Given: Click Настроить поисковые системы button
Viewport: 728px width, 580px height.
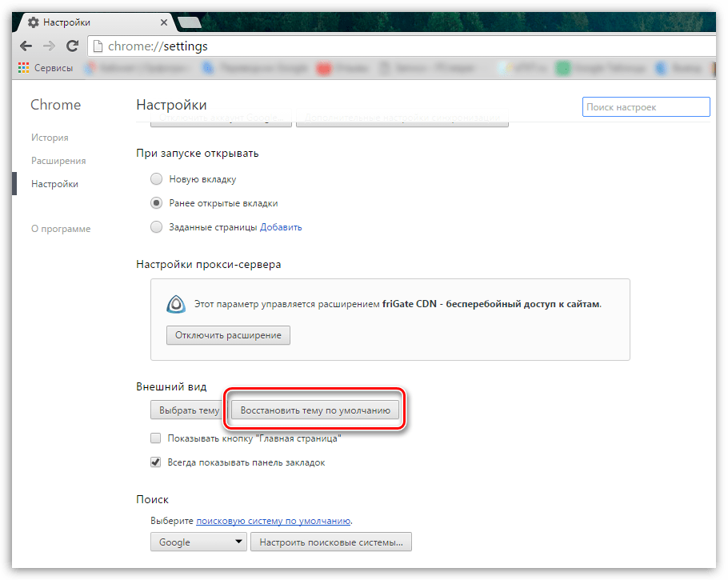Looking at the screenshot, I should coord(331,542).
